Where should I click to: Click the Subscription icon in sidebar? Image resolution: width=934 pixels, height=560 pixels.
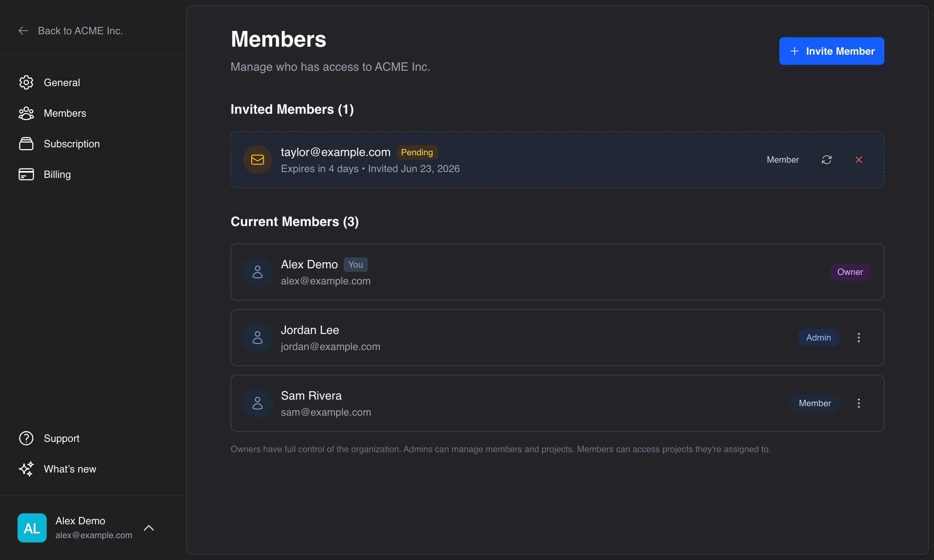click(26, 144)
